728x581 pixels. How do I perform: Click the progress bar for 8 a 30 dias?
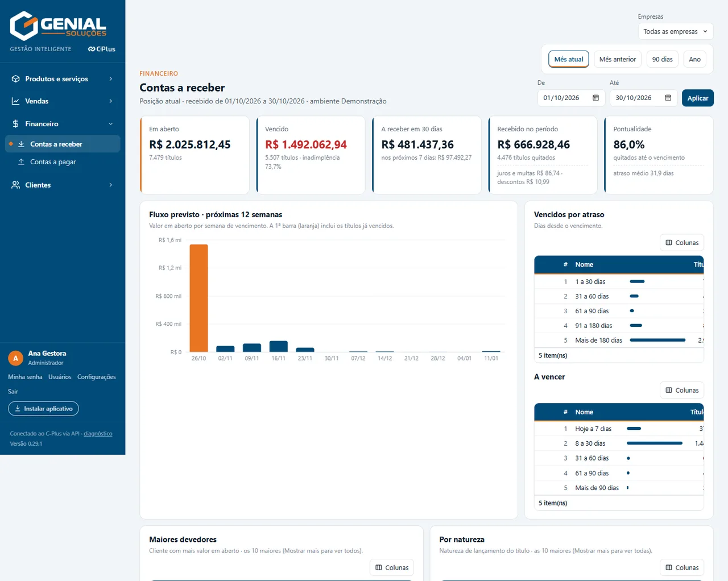(x=655, y=443)
